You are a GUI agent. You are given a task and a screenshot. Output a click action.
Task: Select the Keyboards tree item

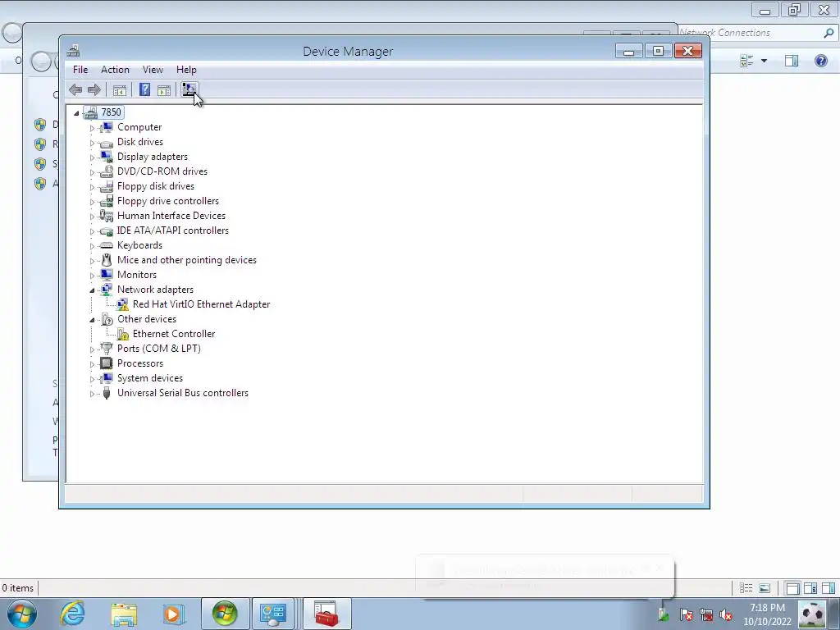point(139,245)
